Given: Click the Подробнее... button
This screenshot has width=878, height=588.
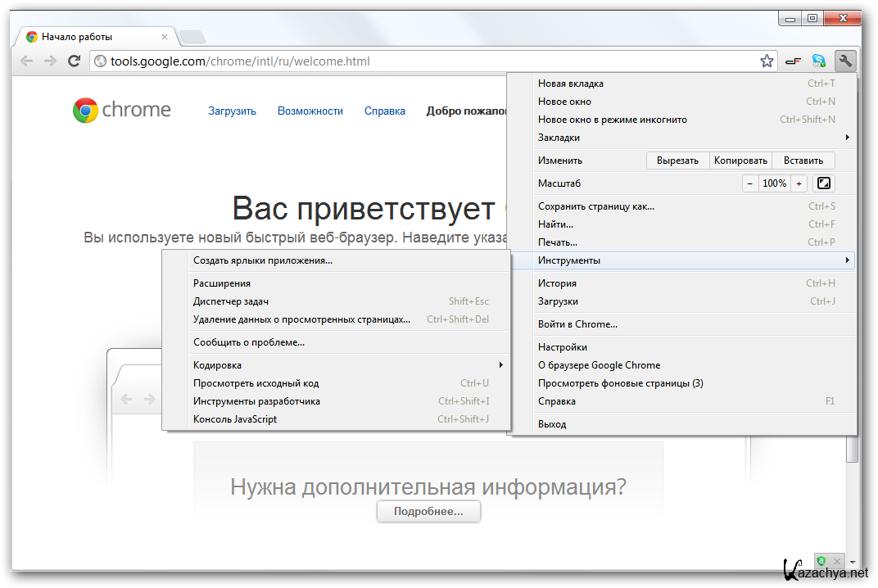Looking at the screenshot, I should [428, 512].
